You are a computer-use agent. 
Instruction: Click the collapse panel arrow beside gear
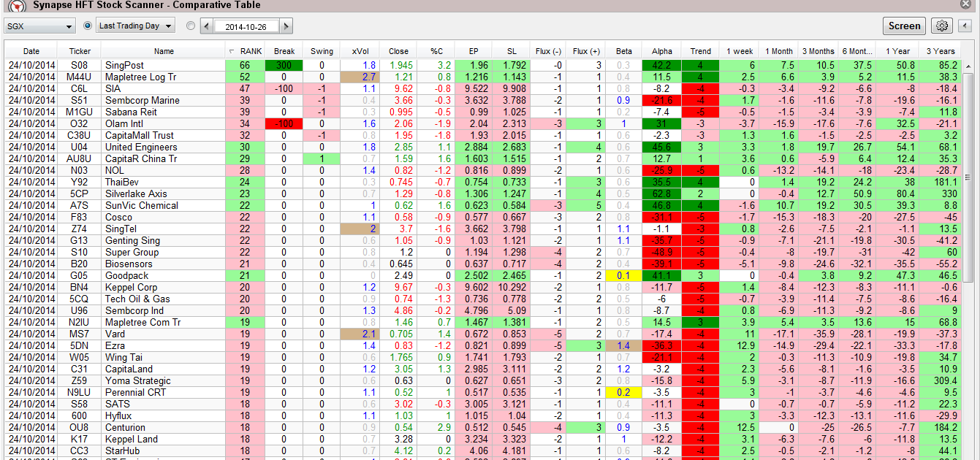[x=964, y=26]
